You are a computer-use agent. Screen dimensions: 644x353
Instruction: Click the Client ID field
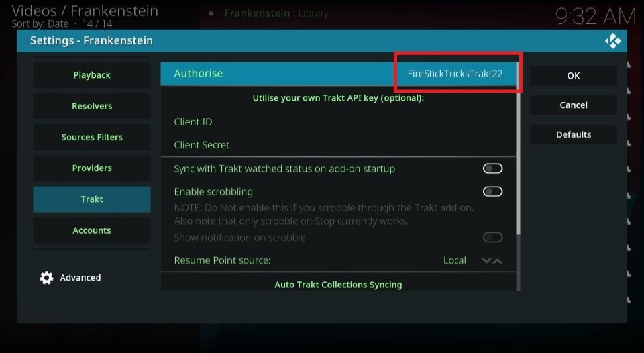338,122
